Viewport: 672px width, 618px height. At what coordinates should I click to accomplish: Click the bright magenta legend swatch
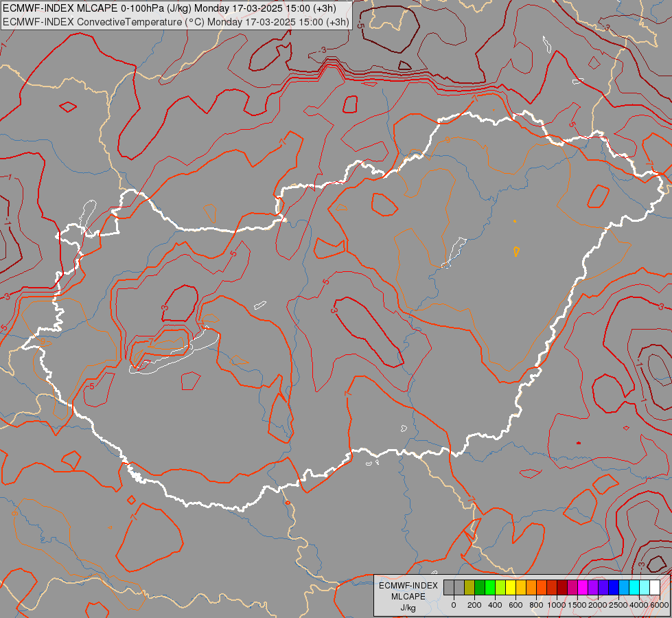pyautogui.click(x=583, y=588)
